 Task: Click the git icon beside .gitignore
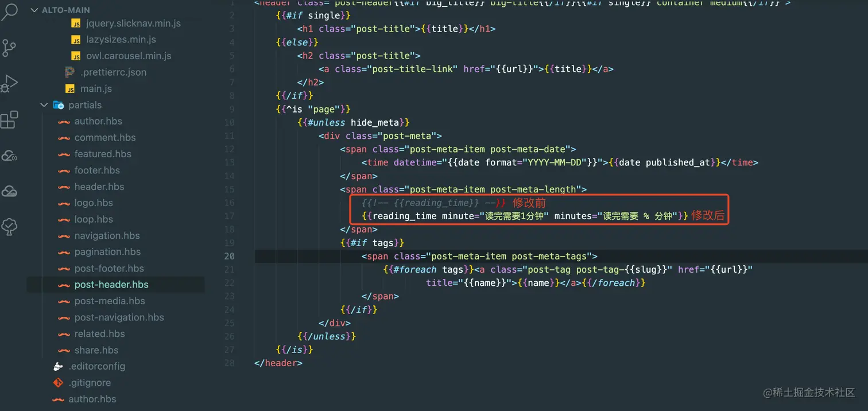58,383
